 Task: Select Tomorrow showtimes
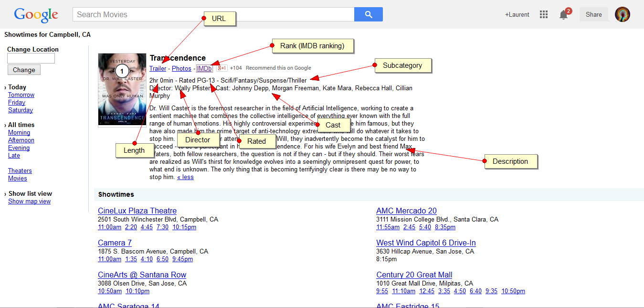21,95
